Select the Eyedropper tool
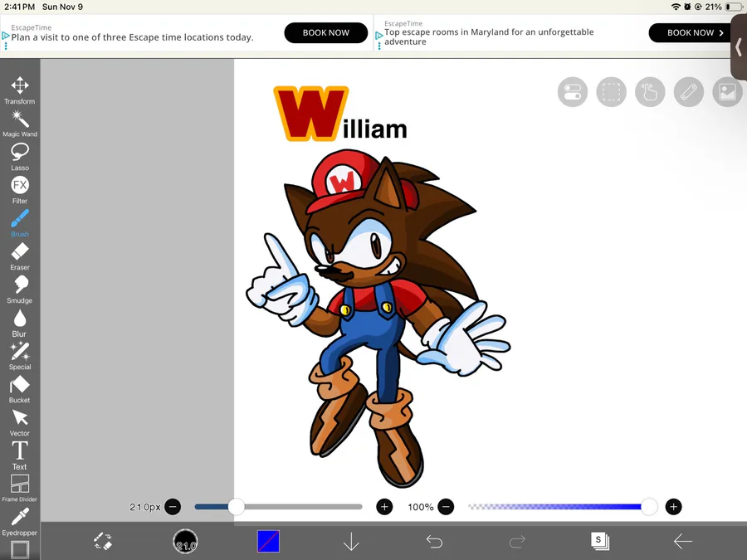 [20, 522]
